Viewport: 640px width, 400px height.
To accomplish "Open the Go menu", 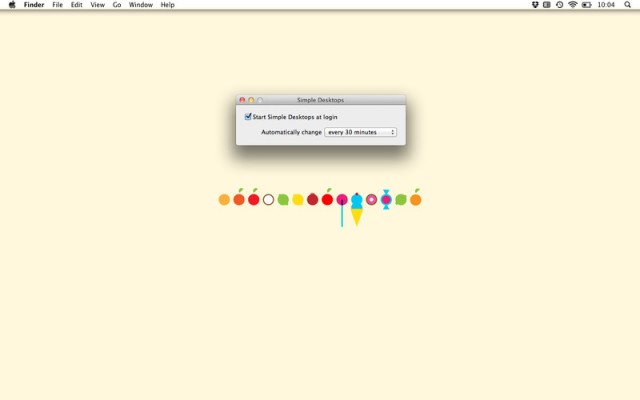I will 117,5.
